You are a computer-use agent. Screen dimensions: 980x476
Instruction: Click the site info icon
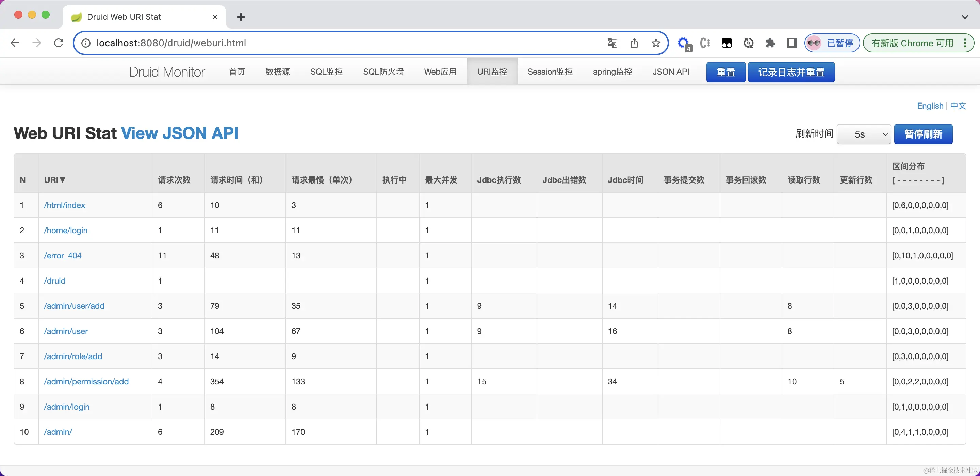86,43
